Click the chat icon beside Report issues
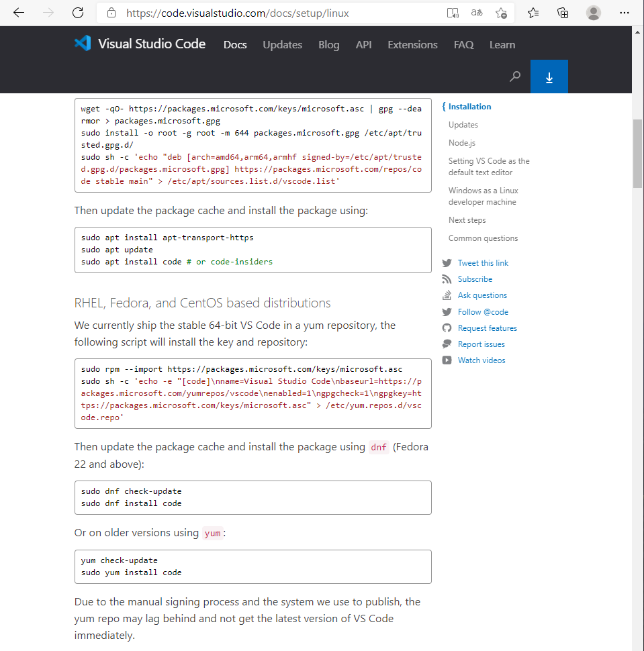Image resolution: width=644 pixels, height=651 pixels. [447, 344]
